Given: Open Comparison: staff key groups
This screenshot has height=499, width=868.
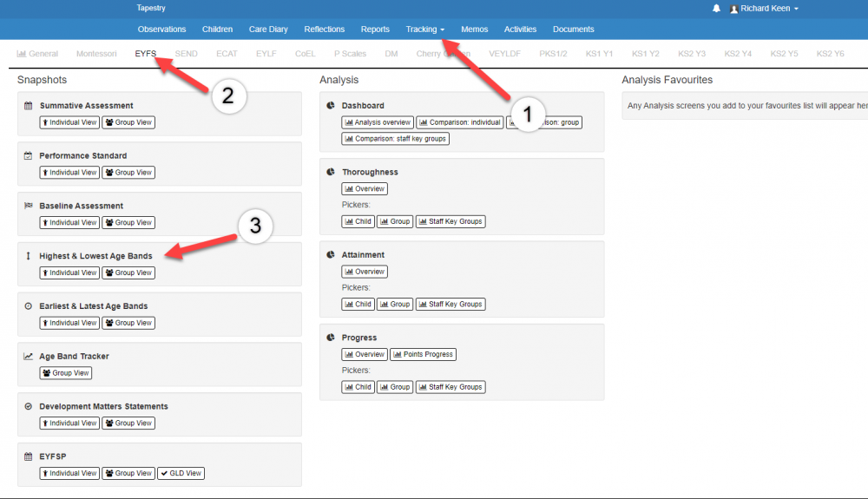Looking at the screenshot, I should 395,139.
